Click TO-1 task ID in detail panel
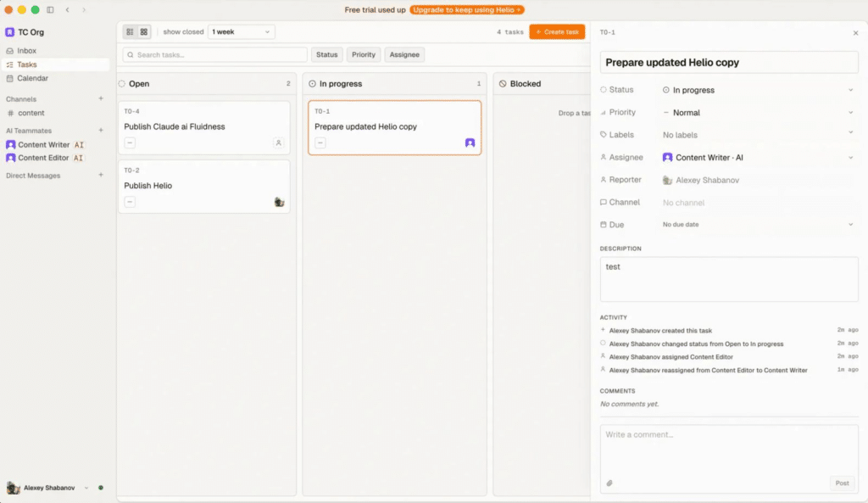868x503 pixels. click(607, 33)
